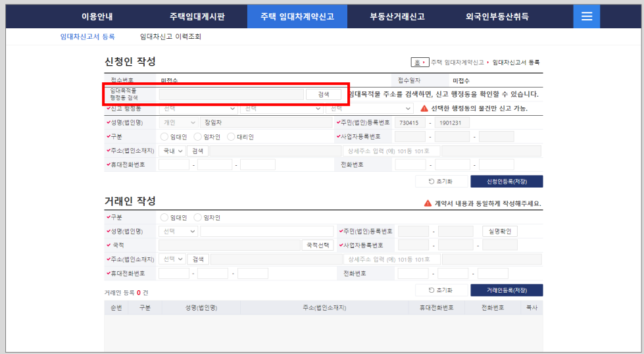Screen dimensions: 644x354
Task: Click counterparty address 검색 button
Action: [x=198, y=259]
